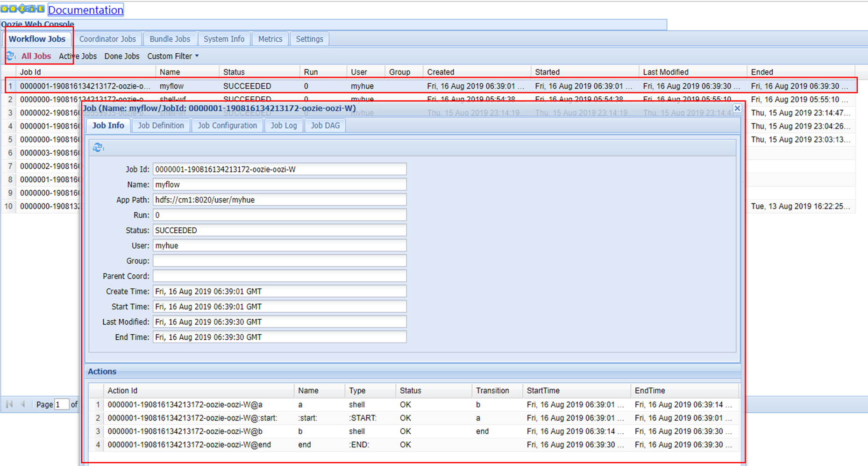Filter to Done Jobs
The width and height of the screenshot is (868, 466).
point(122,56)
